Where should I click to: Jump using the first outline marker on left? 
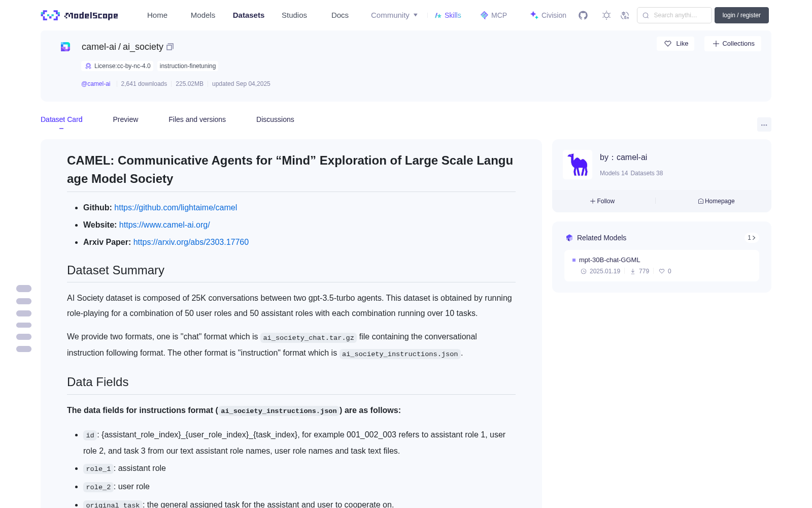(24, 289)
